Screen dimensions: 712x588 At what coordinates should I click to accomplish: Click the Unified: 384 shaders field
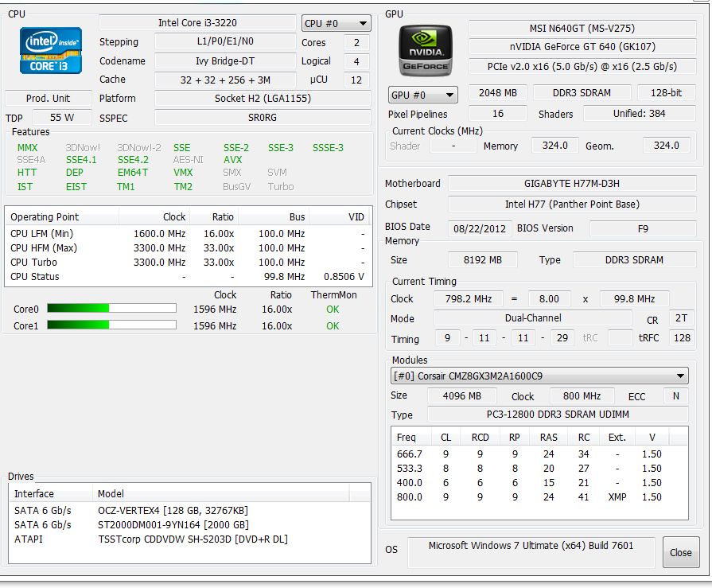[640, 114]
